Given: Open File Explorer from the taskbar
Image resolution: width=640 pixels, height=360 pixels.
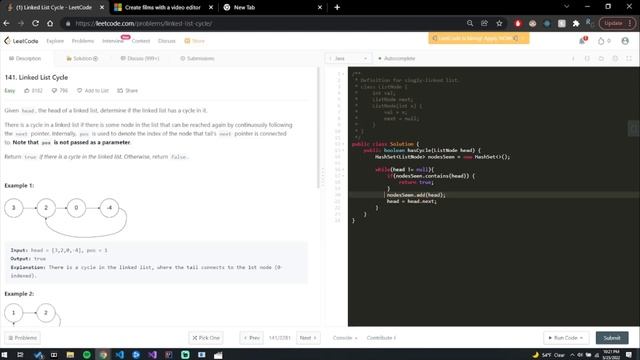Looking at the screenshot, I should point(70,355).
